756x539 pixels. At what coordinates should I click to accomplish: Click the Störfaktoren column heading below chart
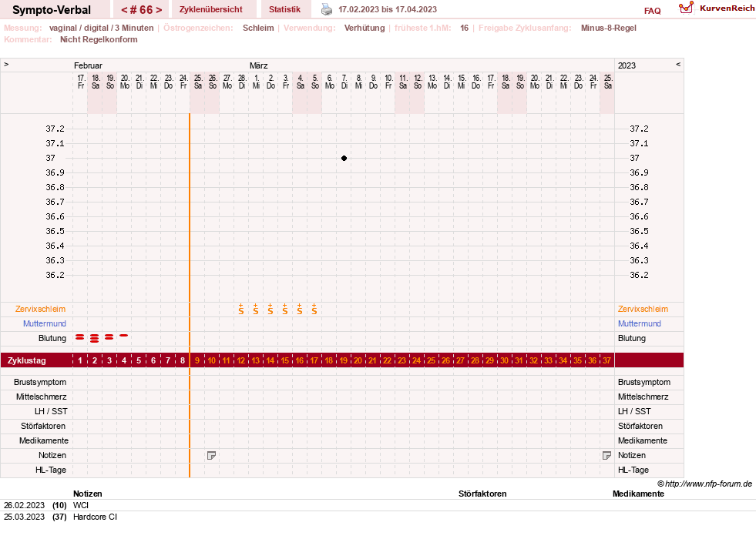click(x=482, y=494)
